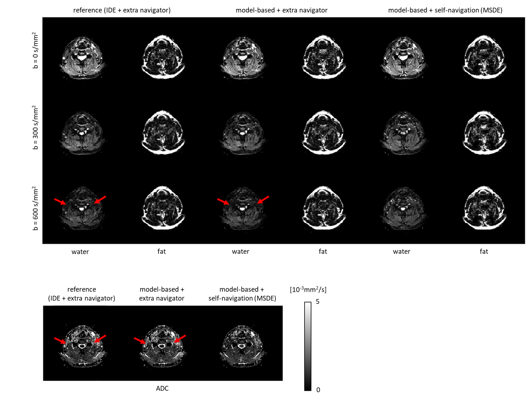
Task: Click the colorbar maximum value '5'
Action: [x=317, y=302]
